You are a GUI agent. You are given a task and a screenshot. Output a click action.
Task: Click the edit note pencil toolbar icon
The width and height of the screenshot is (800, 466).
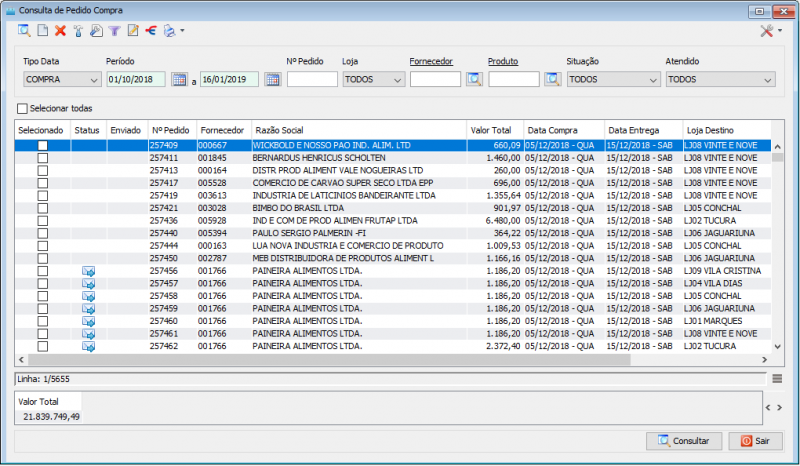click(133, 31)
